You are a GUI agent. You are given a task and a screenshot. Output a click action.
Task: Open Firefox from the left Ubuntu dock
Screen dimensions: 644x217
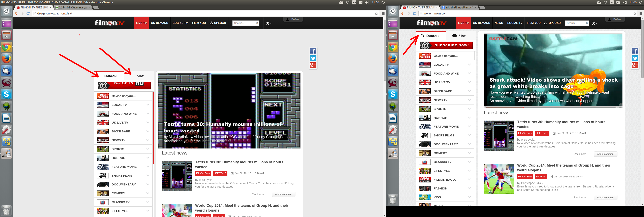pyautogui.click(x=6, y=59)
